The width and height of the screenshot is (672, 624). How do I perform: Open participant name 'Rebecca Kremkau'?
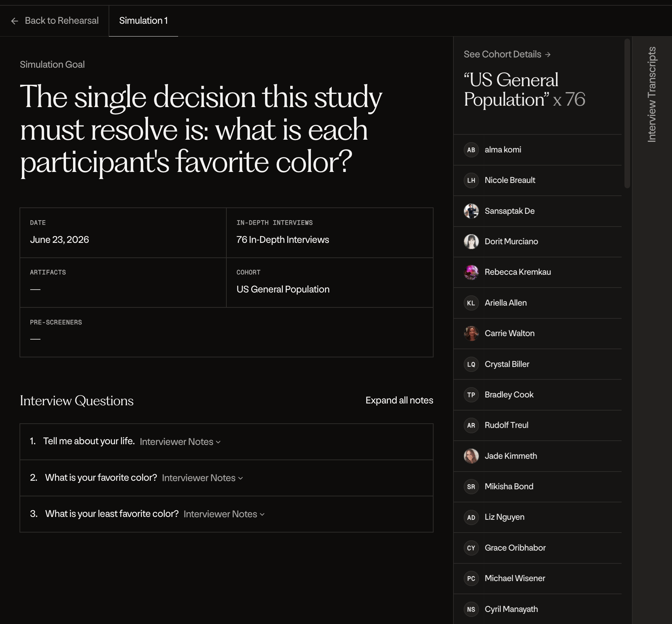tap(518, 272)
